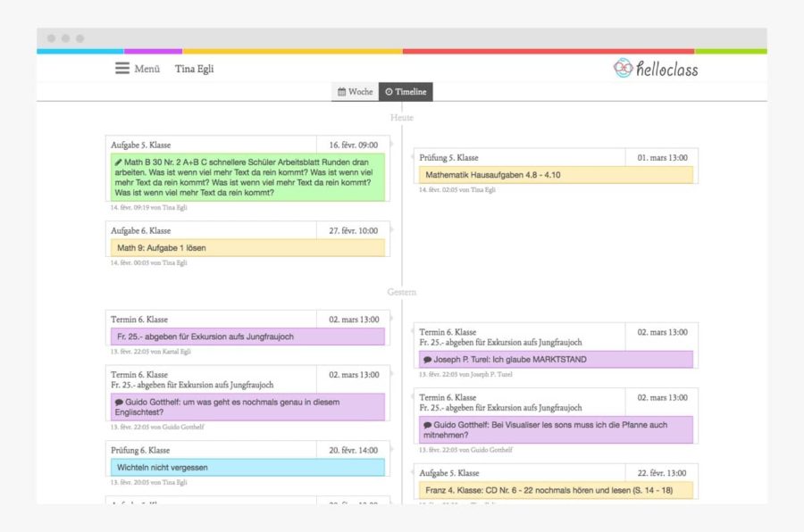Click the Tina Egli user name in header

tap(194, 69)
